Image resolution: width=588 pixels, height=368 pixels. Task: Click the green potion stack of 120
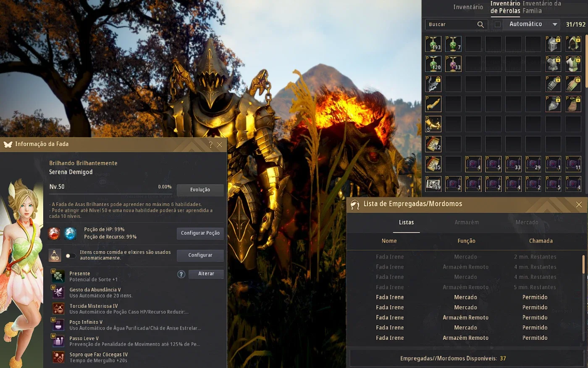[433, 64]
